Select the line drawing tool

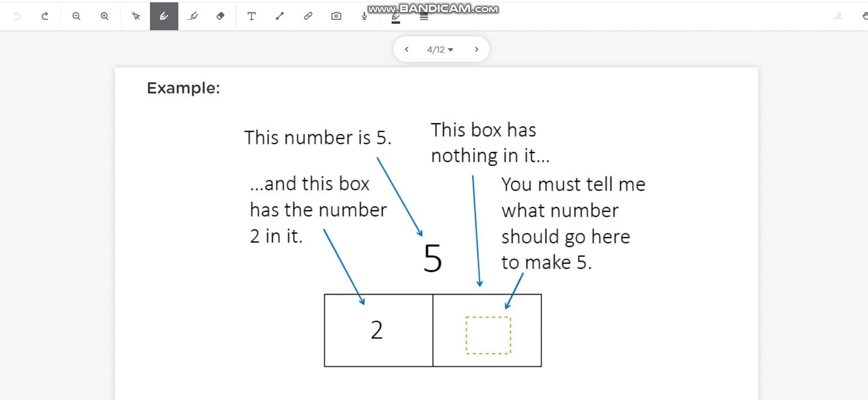tap(280, 16)
